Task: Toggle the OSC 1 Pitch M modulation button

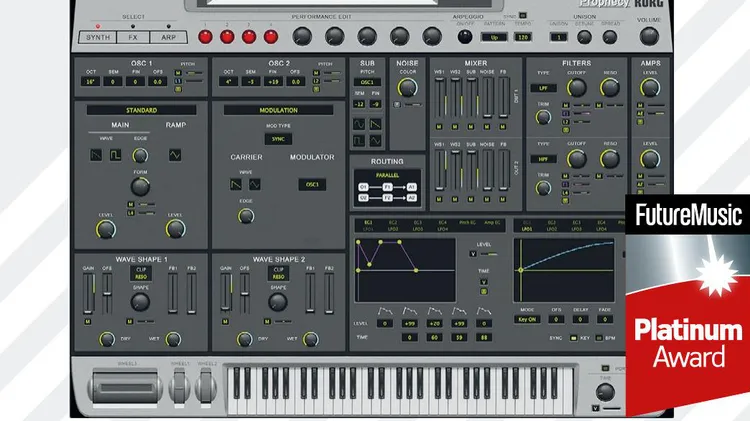Action: point(178,73)
